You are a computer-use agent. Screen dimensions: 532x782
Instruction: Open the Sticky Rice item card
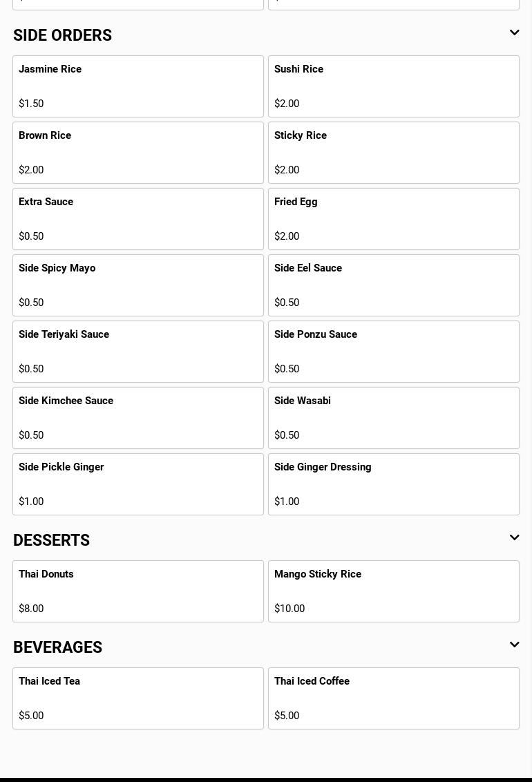tap(394, 153)
